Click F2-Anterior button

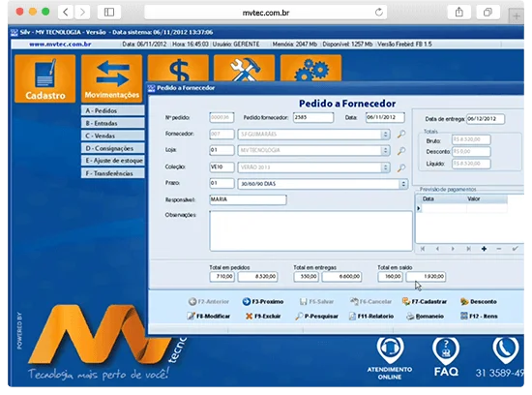209,302
